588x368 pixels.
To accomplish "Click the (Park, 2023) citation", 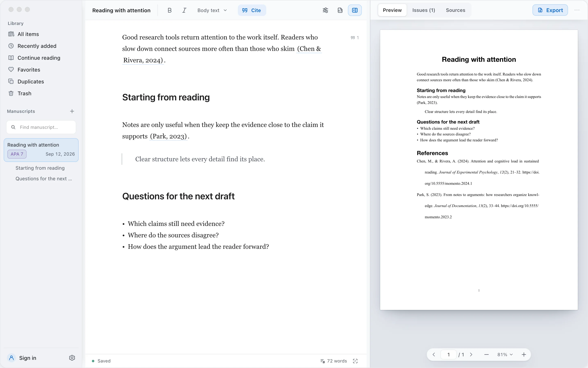I will (168, 136).
